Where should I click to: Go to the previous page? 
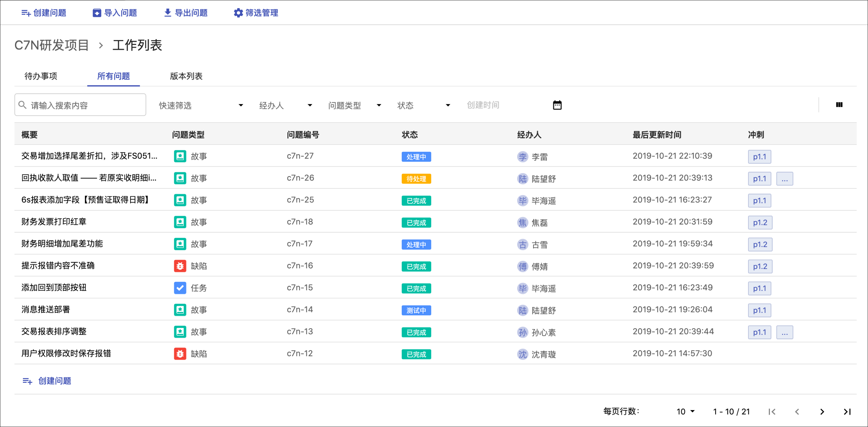[797, 412]
